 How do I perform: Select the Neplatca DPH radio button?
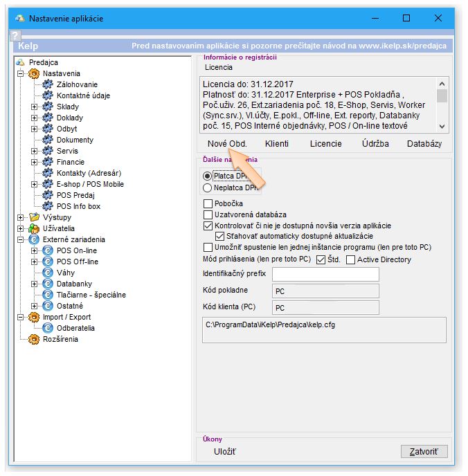[207, 187]
